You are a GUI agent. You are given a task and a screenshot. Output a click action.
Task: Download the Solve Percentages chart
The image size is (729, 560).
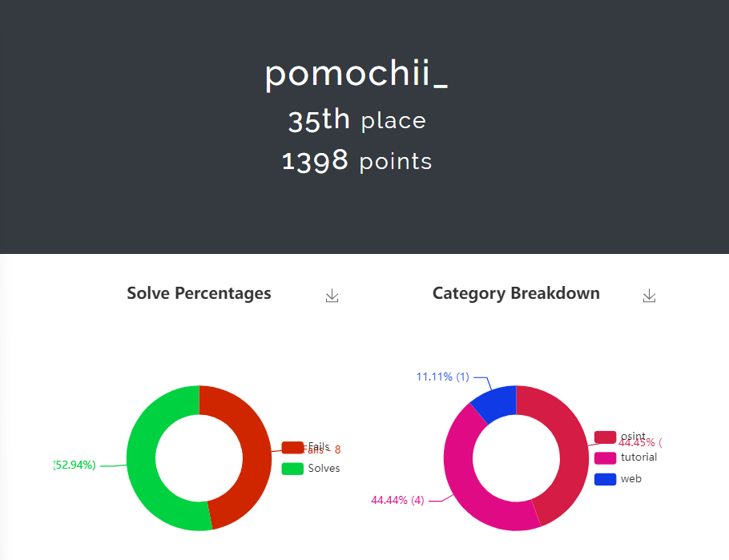pos(332,296)
